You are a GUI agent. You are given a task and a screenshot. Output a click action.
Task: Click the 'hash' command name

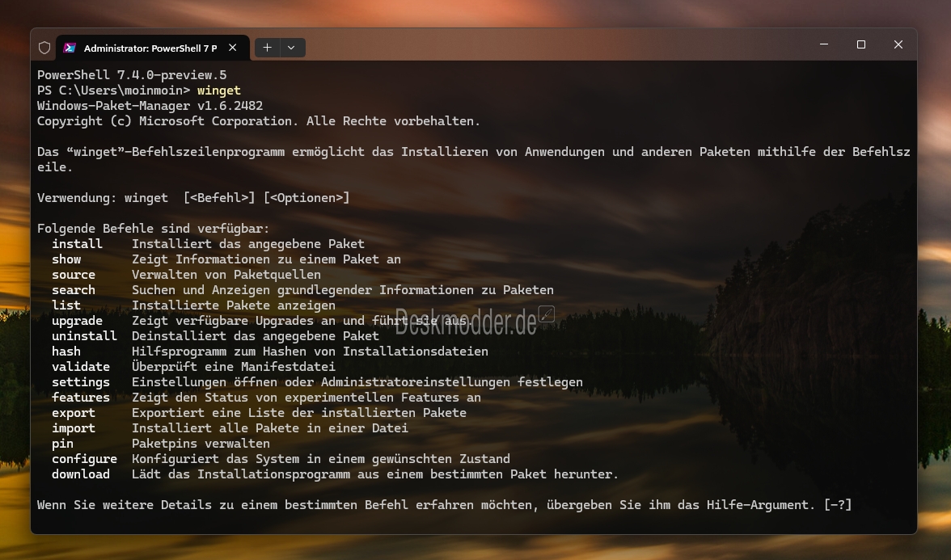pos(66,352)
